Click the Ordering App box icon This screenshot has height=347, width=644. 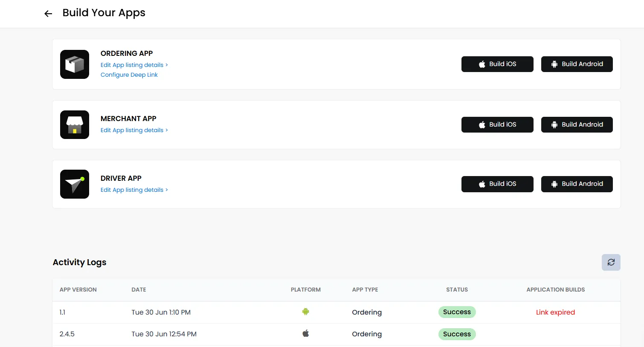[x=75, y=64]
